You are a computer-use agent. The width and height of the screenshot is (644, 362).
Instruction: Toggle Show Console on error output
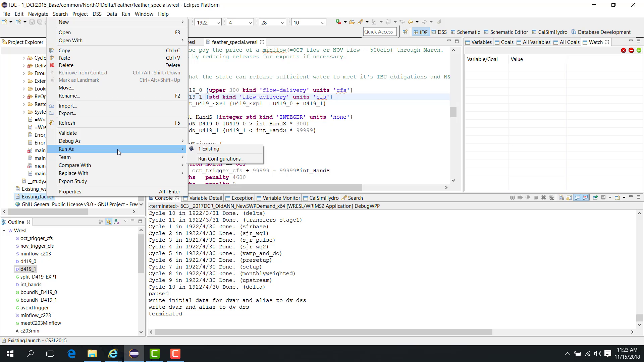point(585,198)
